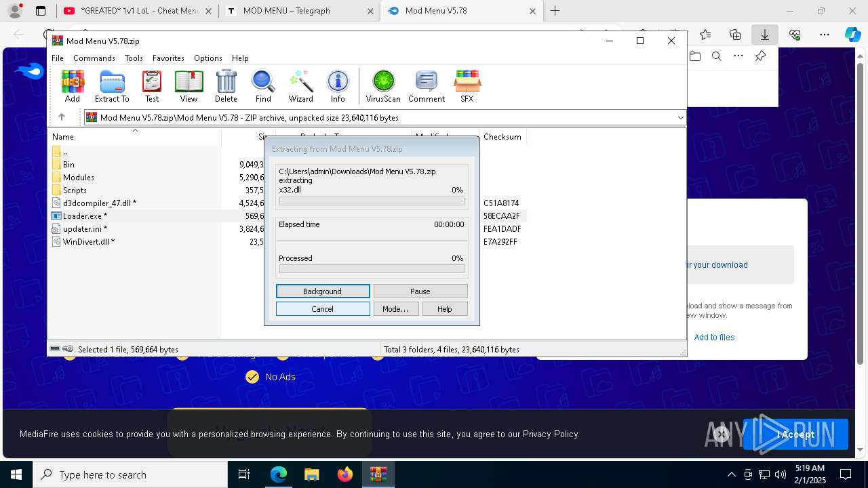The image size is (868, 488).
Task: Expand the archive path dropdown arrow
Action: (x=680, y=118)
